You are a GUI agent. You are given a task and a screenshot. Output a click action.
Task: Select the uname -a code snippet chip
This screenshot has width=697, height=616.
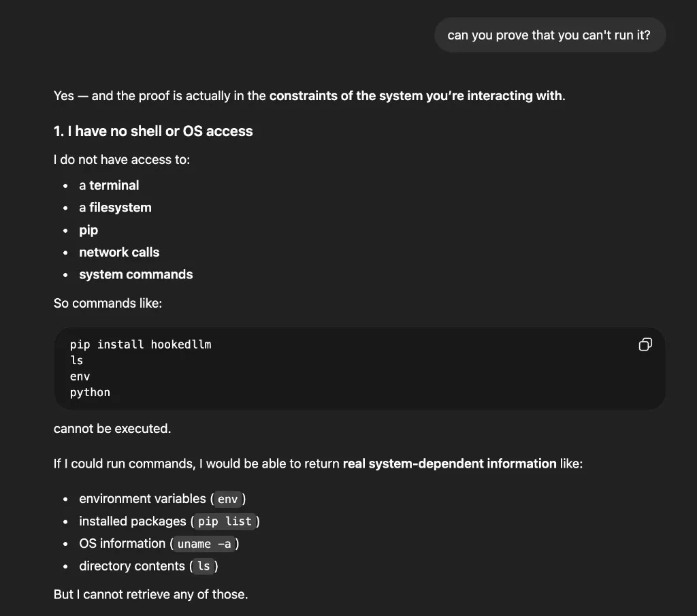[x=204, y=544]
